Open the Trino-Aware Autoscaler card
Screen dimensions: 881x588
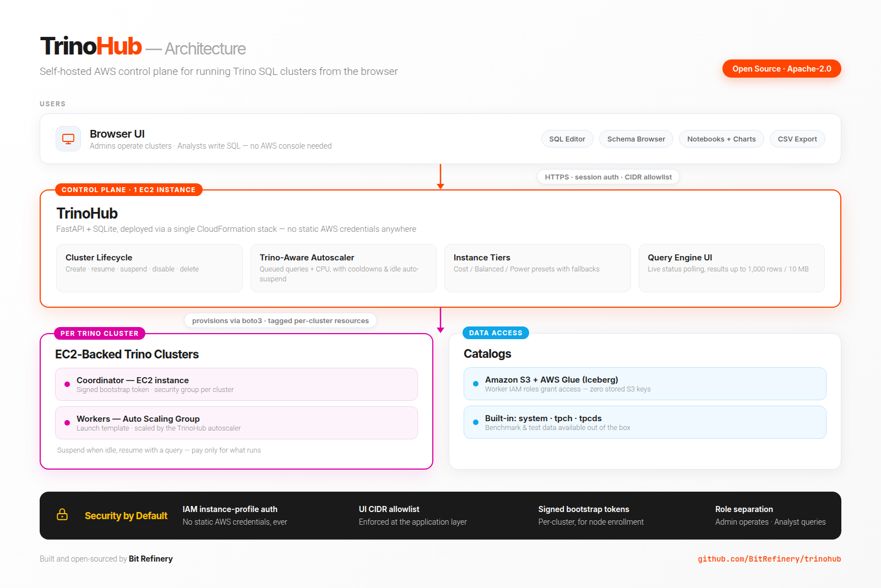344,268
